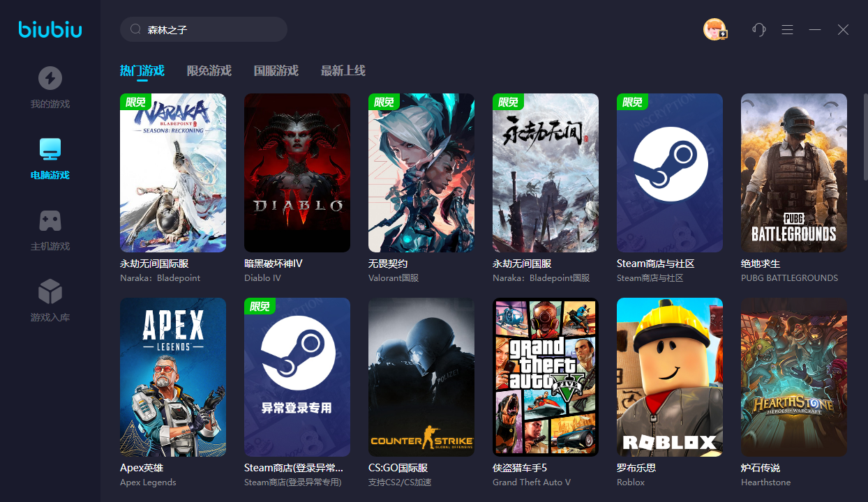Image resolution: width=868 pixels, height=502 pixels.
Task: Open customer support headset icon
Action: pyautogui.click(x=759, y=29)
